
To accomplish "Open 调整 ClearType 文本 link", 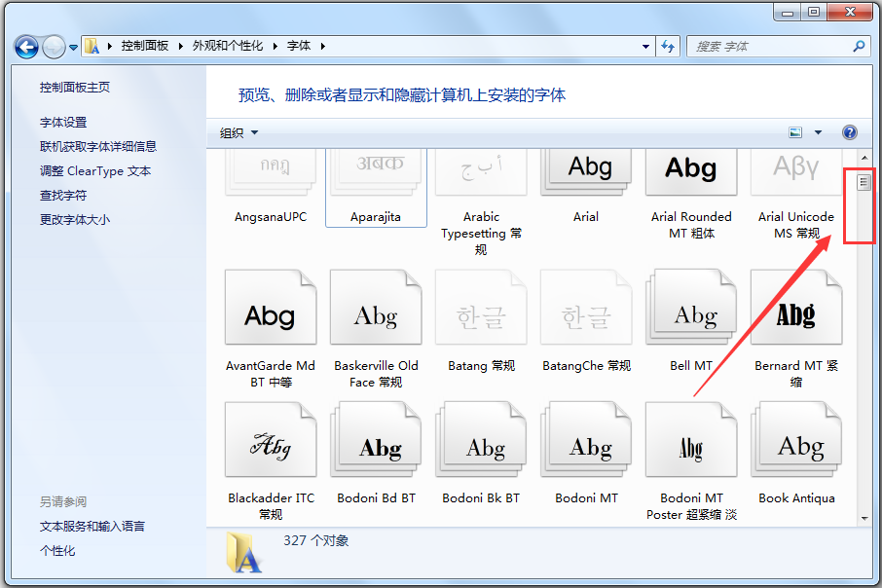I will click(95, 171).
